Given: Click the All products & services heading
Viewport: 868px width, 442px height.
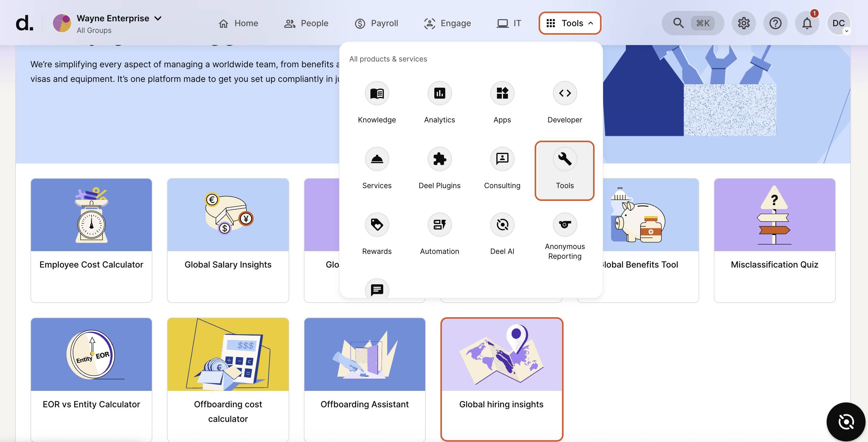Looking at the screenshot, I should [388, 59].
